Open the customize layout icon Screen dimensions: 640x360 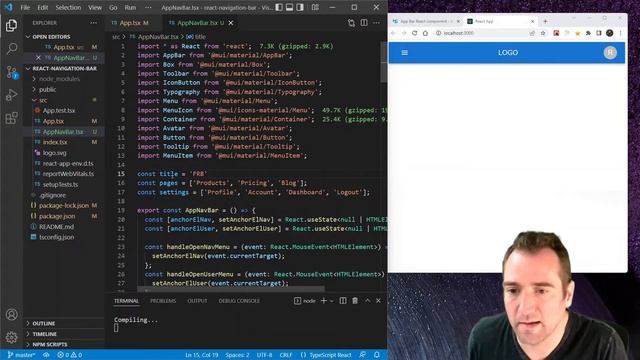[x=316, y=7]
